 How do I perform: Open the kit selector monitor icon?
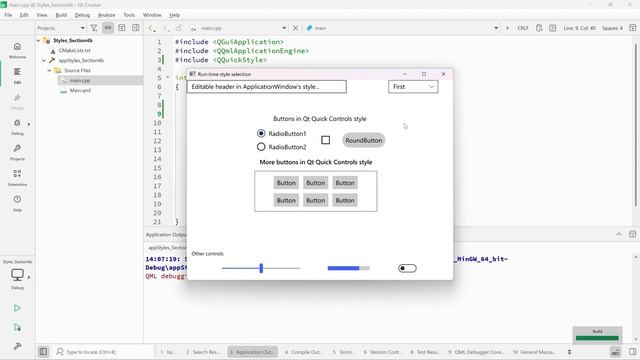[x=17, y=275]
